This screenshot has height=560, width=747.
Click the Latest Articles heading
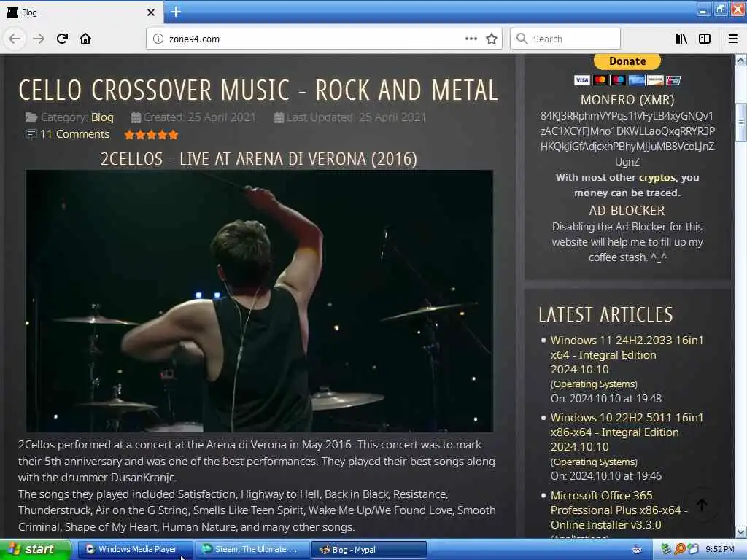(605, 314)
